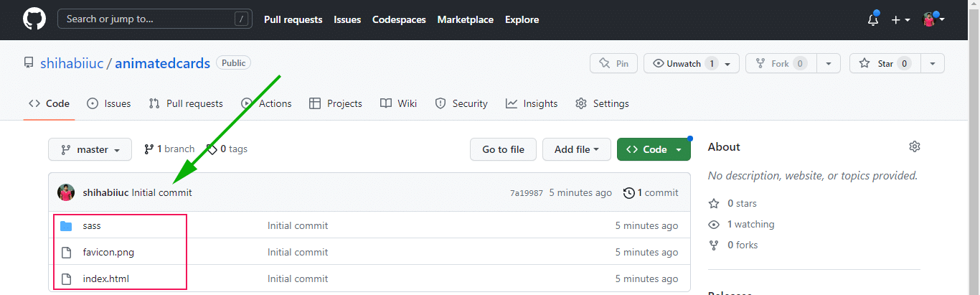Focus the Search or jump to field
Image resolution: width=980 pixels, height=295 pixels.
(x=154, y=19)
